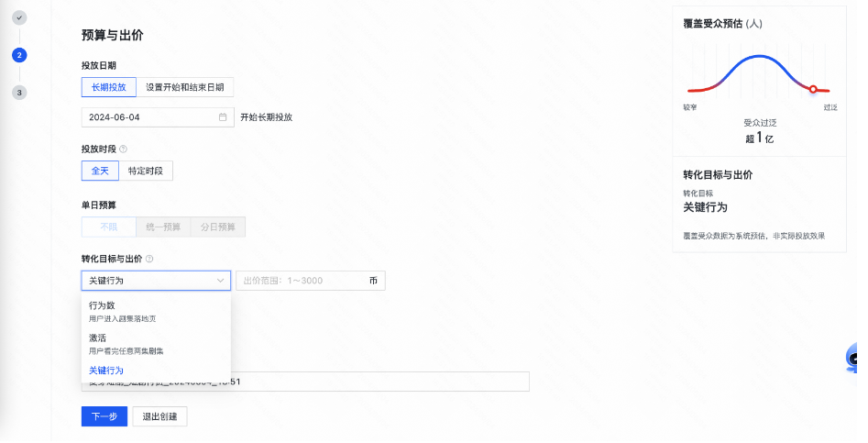Open the assistant robot icon at right edge
This screenshot has height=443, width=868.
point(852,358)
